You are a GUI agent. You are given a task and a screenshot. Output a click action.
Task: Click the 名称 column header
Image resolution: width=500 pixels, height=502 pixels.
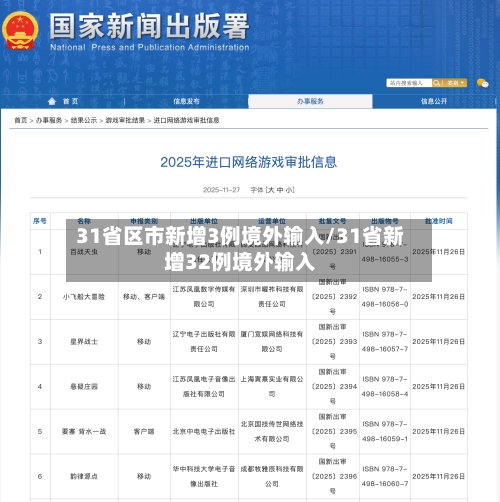[84, 221]
